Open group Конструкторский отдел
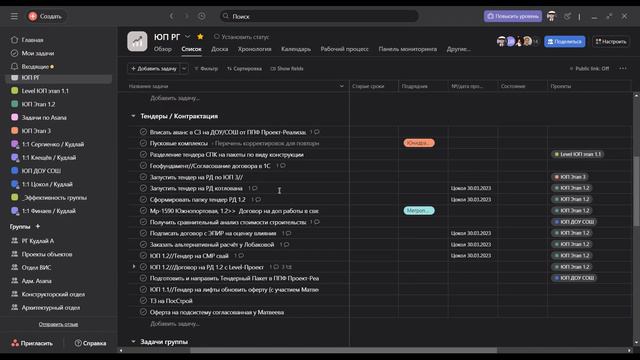Image resolution: width=640 pixels, height=360 pixels. click(x=53, y=294)
